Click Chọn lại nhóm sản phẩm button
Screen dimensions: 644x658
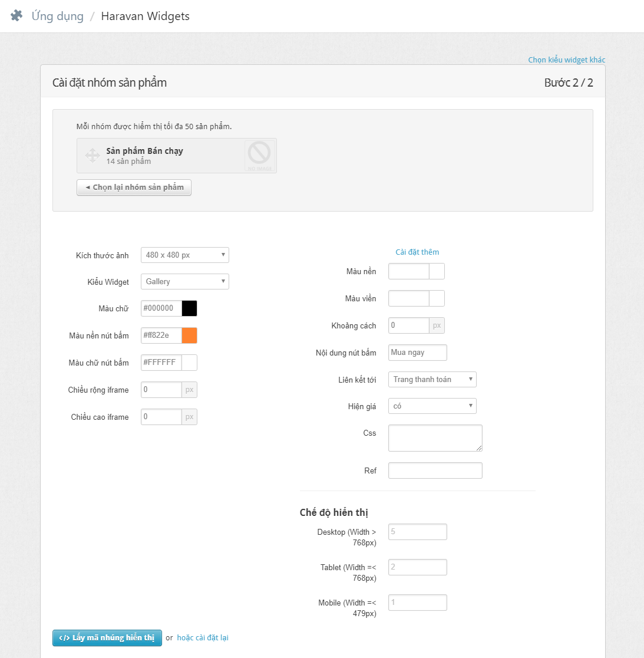tap(134, 187)
